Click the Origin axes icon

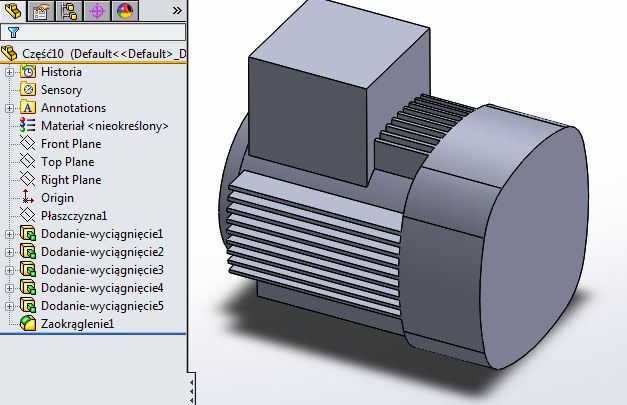click(28, 197)
